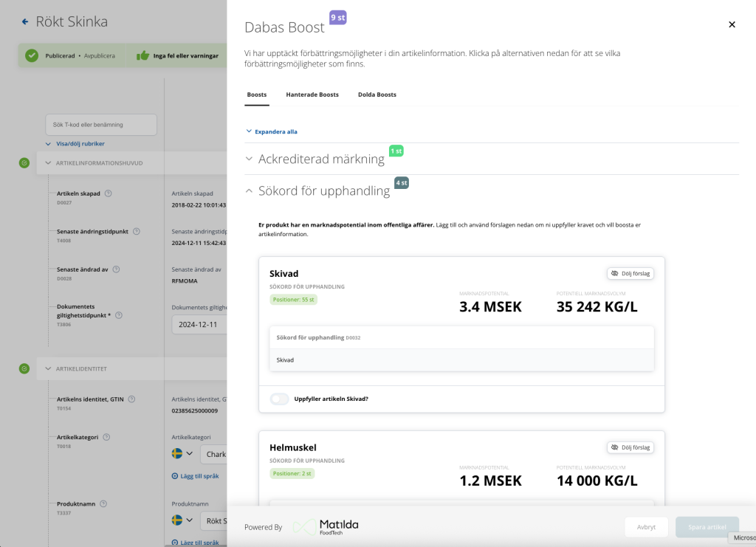Click the 'Positioner: 2 st' tag
Screen dimensions: 756x547
click(x=292, y=474)
